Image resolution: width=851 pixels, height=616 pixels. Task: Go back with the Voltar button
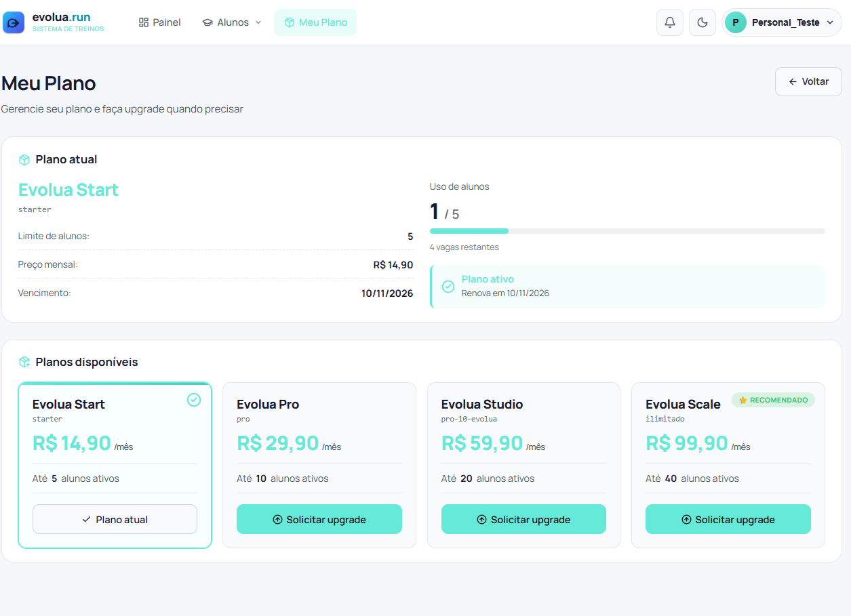[x=808, y=81]
